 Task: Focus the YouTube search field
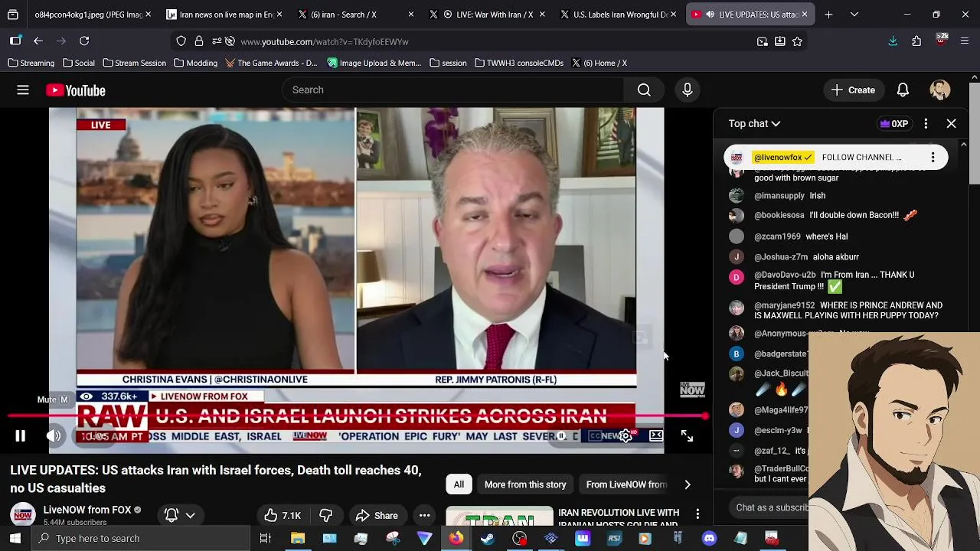(452, 90)
